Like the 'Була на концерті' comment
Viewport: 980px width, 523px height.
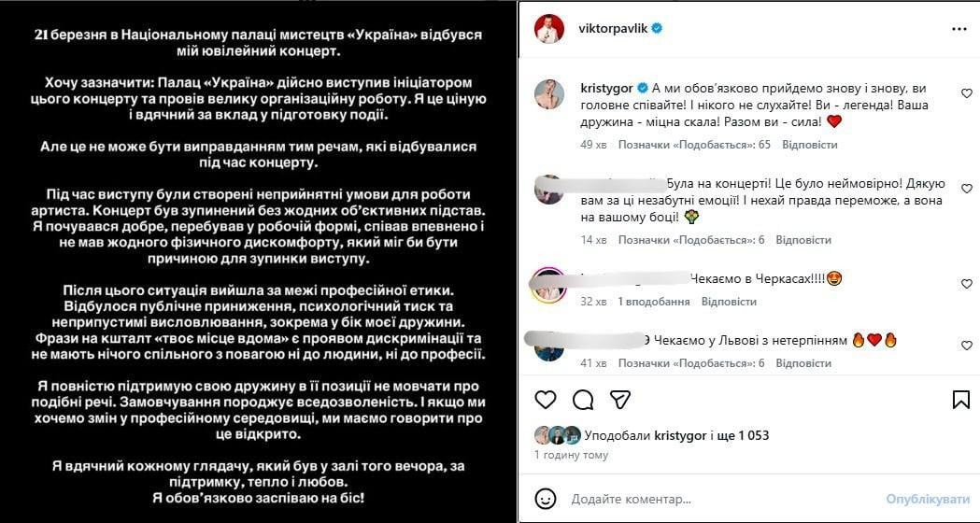pos(967,195)
